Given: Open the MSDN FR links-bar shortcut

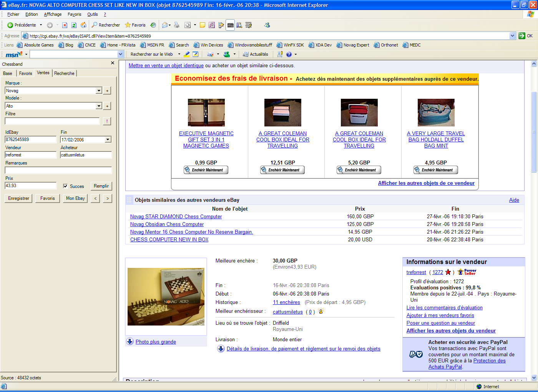Looking at the screenshot, I should (x=152, y=45).
